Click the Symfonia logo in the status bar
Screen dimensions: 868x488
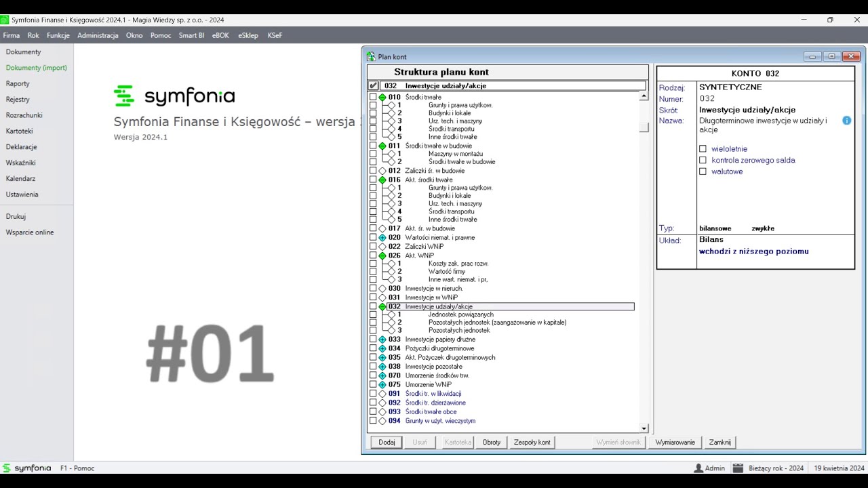tap(26, 468)
